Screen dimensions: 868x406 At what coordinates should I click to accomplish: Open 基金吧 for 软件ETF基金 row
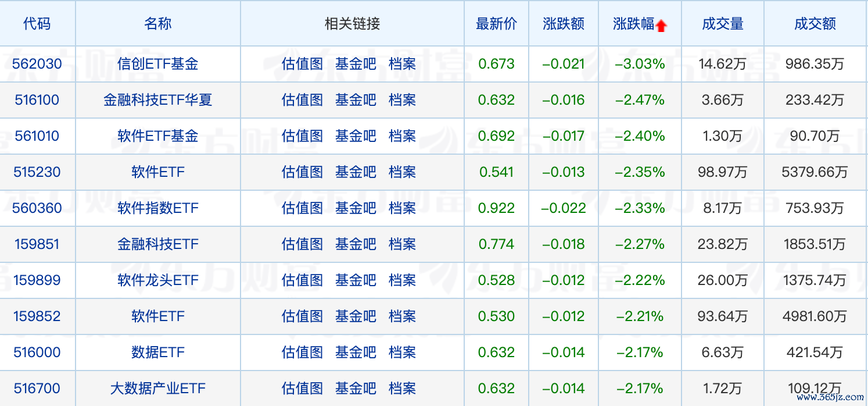point(356,136)
